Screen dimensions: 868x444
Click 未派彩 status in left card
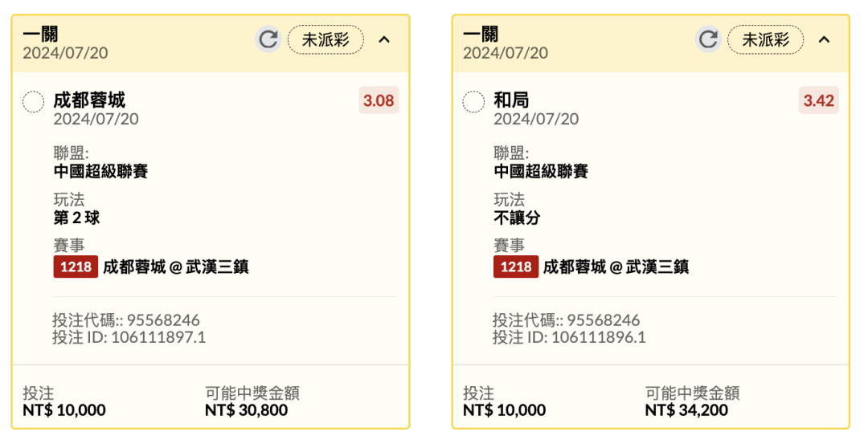click(x=325, y=39)
